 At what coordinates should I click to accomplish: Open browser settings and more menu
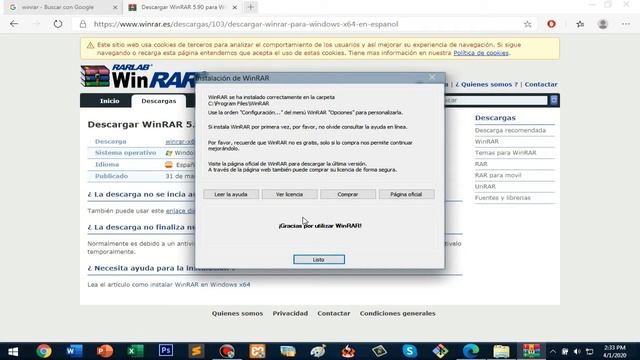626,24
